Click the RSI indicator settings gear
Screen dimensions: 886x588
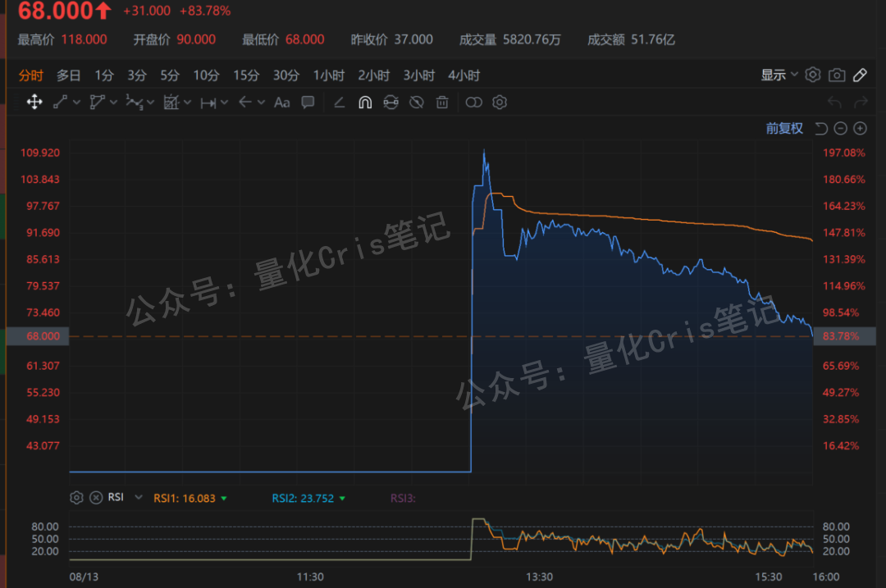pos(76,497)
